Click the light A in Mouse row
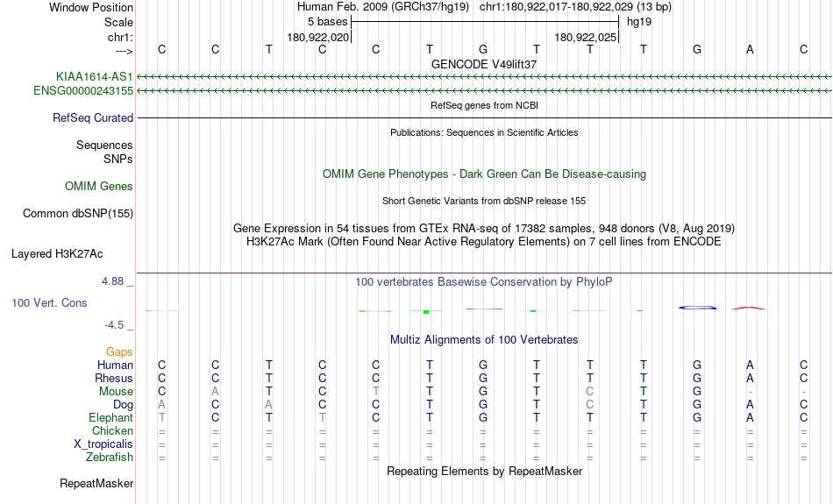The height and width of the screenshot is (504, 833). (x=215, y=392)
